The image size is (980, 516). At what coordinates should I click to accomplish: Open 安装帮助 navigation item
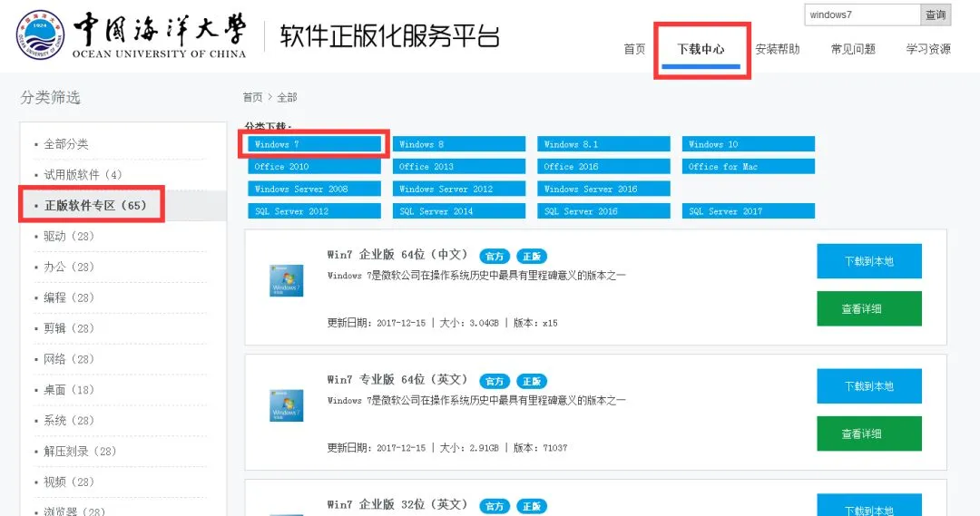coord(778,49)
